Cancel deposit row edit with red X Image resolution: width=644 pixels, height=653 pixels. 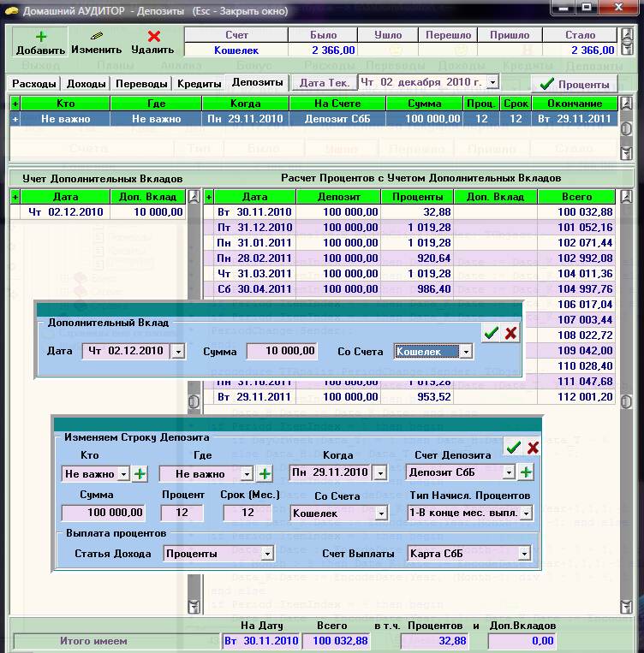tap(533, 447)
